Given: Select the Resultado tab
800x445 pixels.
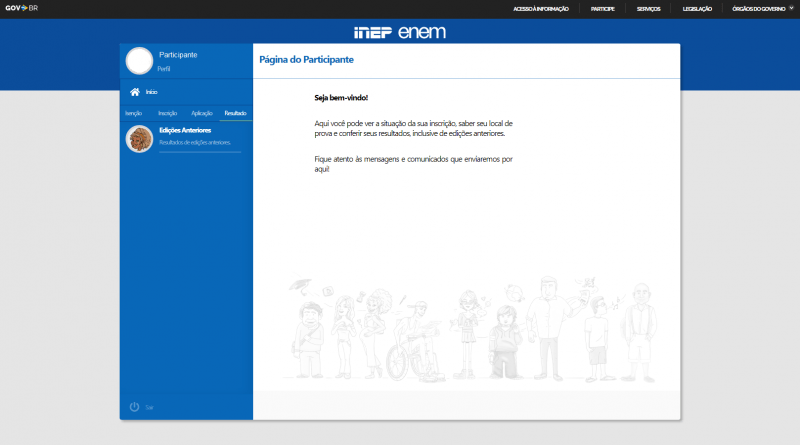Looking at the screenshot, I should [x=236, y=114].
